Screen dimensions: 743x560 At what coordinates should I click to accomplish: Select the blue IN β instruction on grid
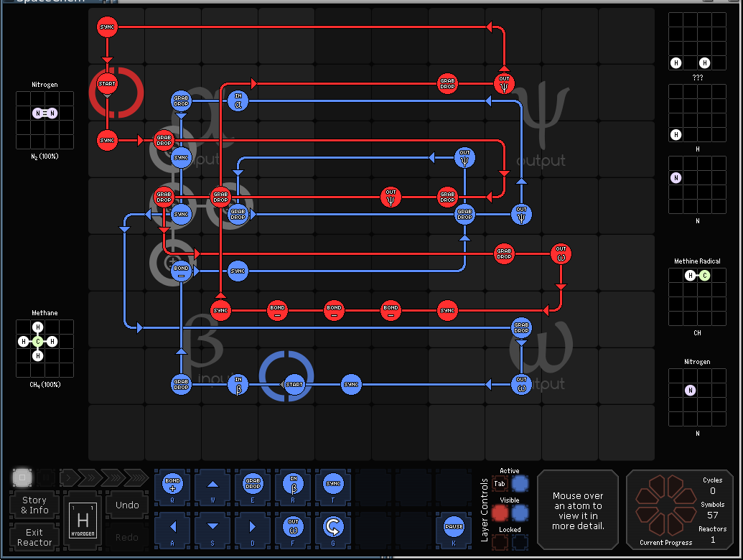point(238,384)
